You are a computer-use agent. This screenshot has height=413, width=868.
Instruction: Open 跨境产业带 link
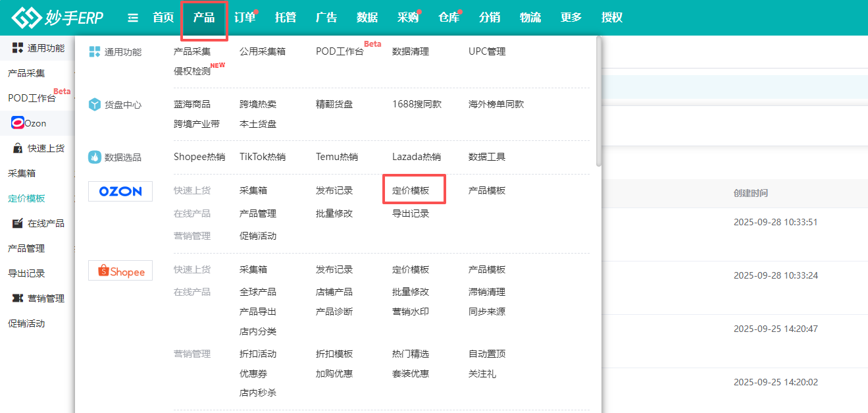197,124
